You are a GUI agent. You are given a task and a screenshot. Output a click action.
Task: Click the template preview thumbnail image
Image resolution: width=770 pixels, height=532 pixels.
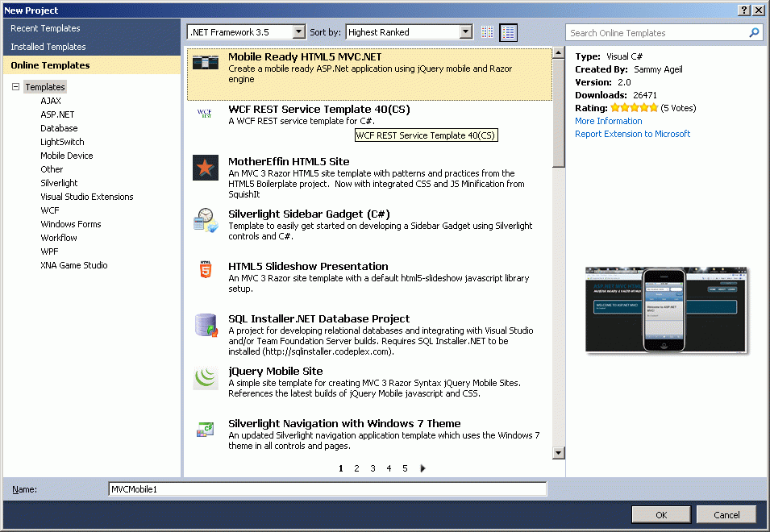coord(666,310)
